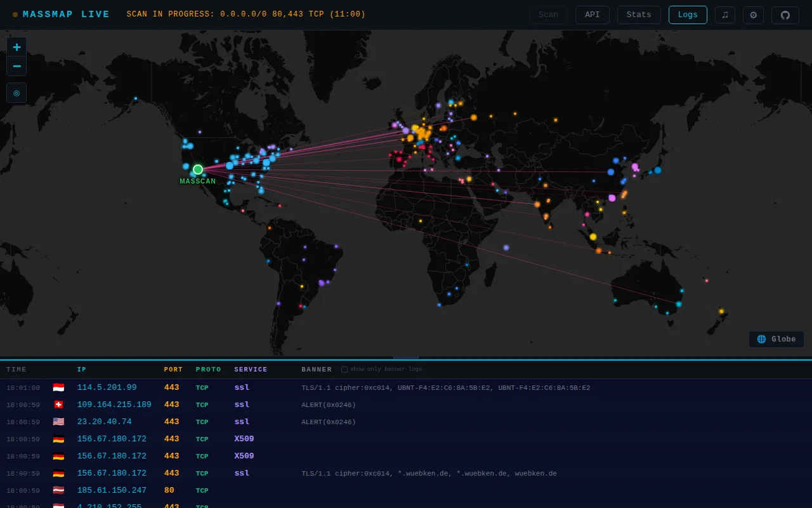Click TCP protocol in the 109.164.215.189 row
The width and height of the screenshot is (812, 508).
tap(202, 405)
